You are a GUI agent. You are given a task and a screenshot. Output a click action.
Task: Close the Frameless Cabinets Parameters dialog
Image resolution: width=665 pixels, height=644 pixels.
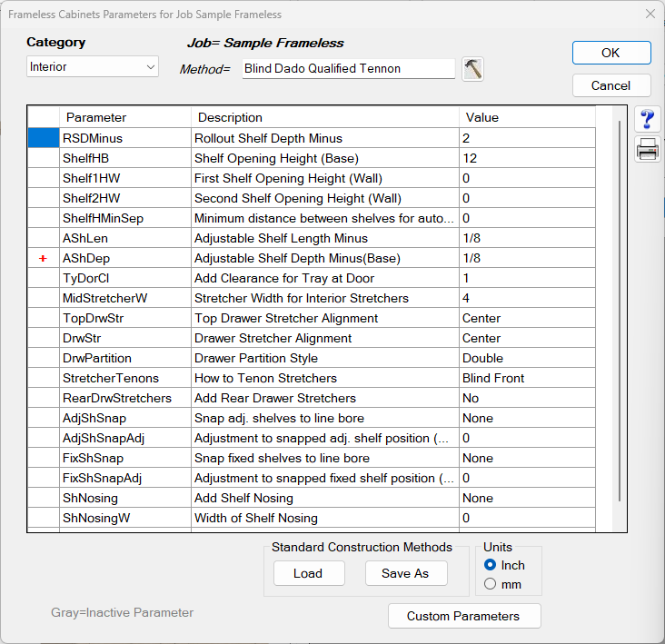point(650,14)
